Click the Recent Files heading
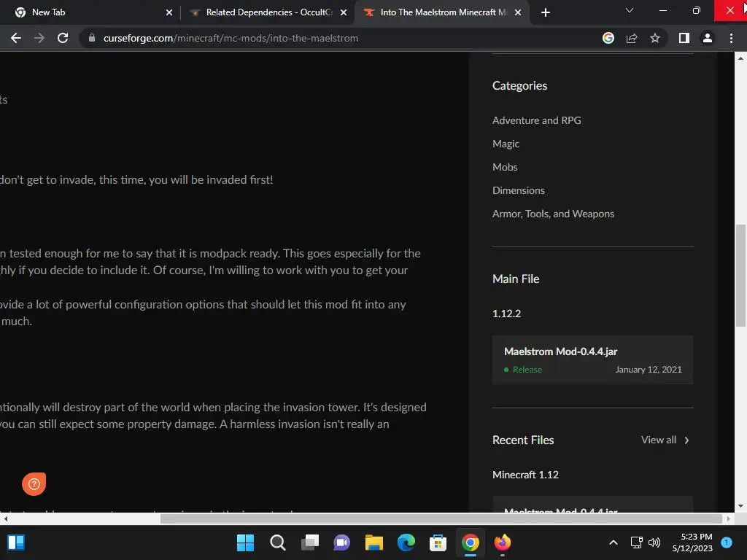747x560 pixels. pyautogui.click(x=523, y=440)
